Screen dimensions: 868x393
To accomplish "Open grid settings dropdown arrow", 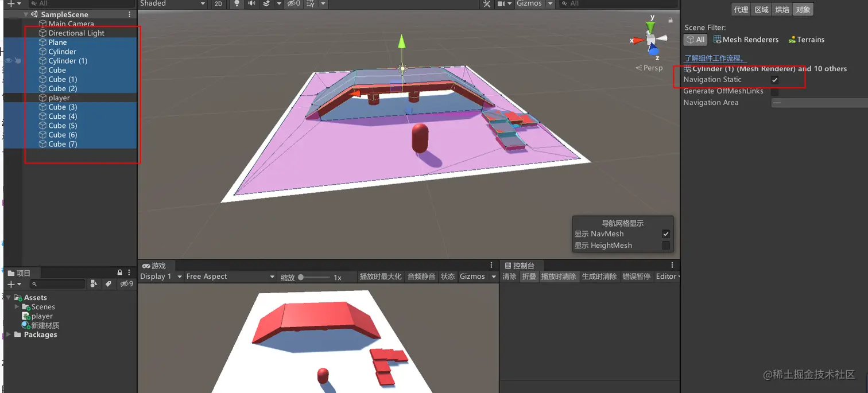I will coord(323,4).
